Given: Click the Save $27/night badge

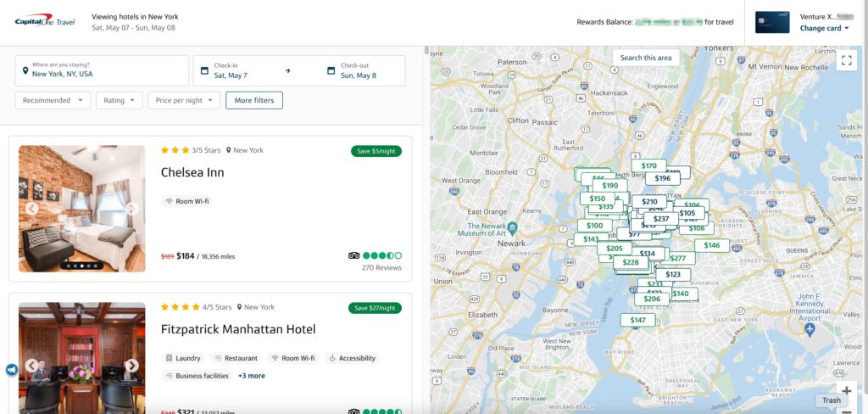Looking at the screenshot, I should tap(375, 308).
